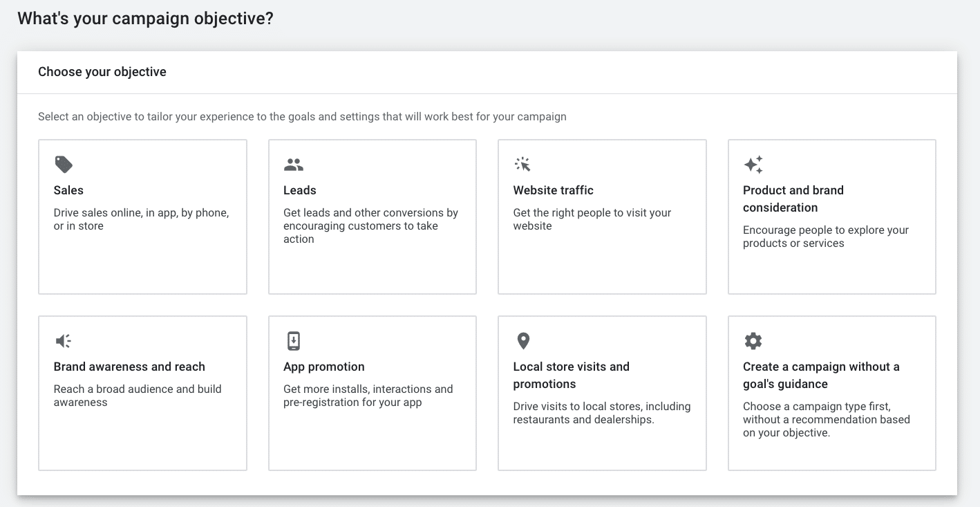Screen dimensions: 980x507
Task: Click the mobile phone icon on App promotion
Action: [293, 340]
